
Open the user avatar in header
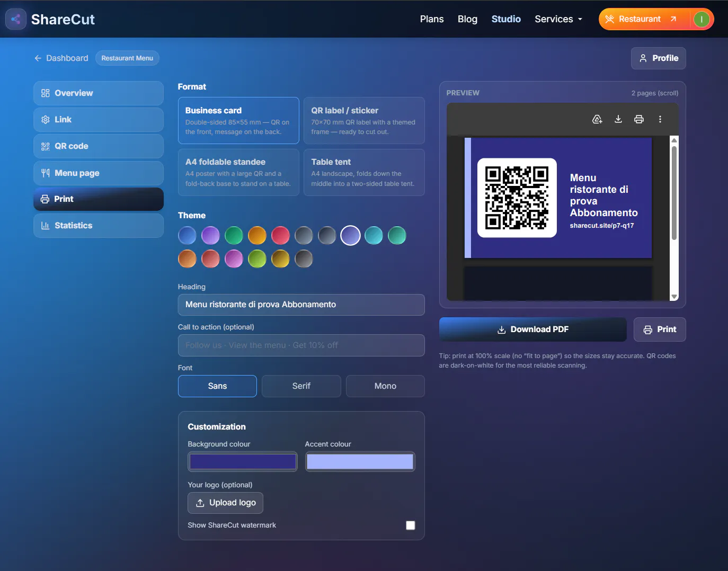701,20
